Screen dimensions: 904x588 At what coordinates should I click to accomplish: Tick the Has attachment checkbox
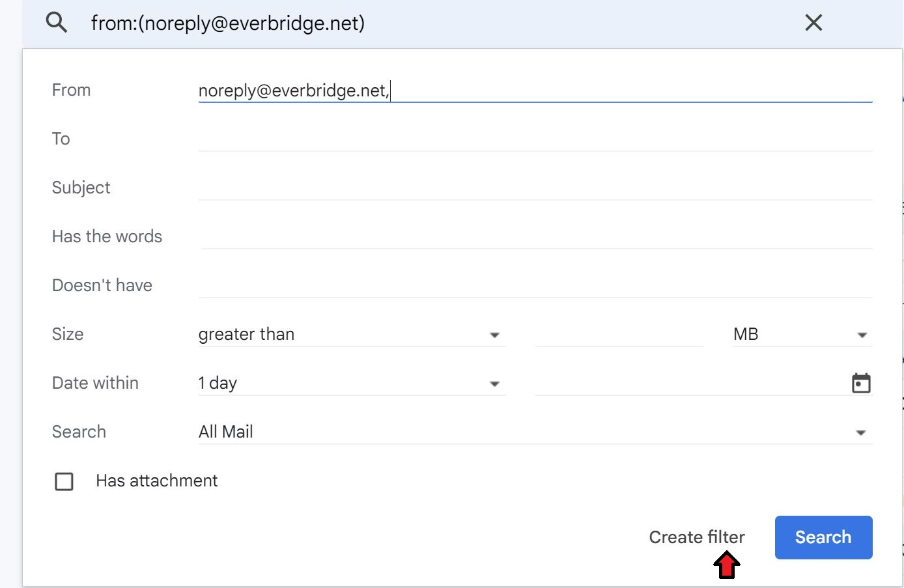pyautogui.click(x=64, y=481)
